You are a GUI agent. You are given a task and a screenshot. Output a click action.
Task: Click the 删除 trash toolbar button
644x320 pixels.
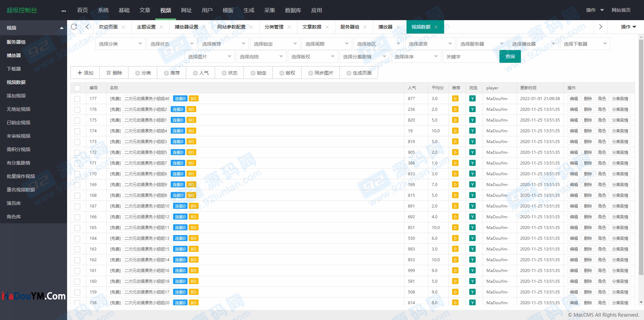[x=114, y=73]
